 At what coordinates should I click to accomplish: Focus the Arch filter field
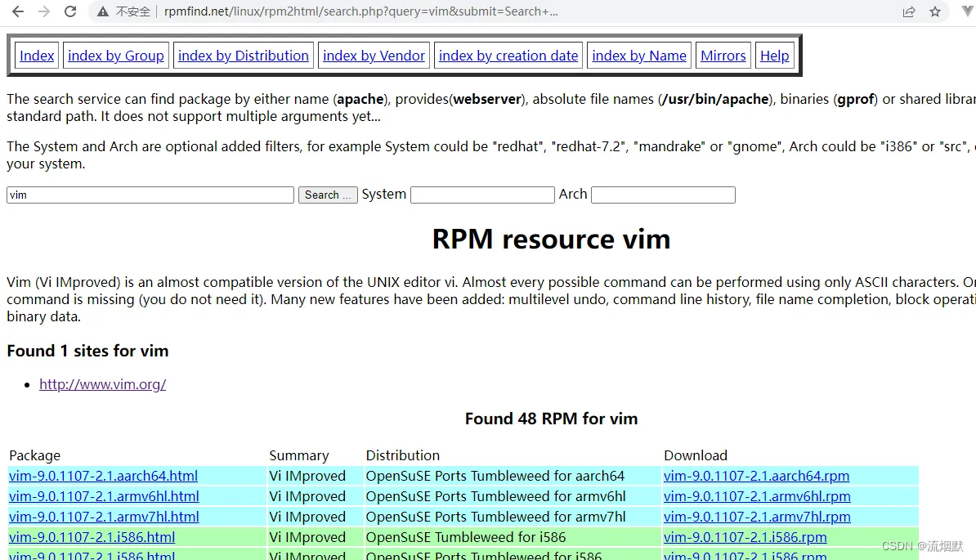[x=663, y=195]
